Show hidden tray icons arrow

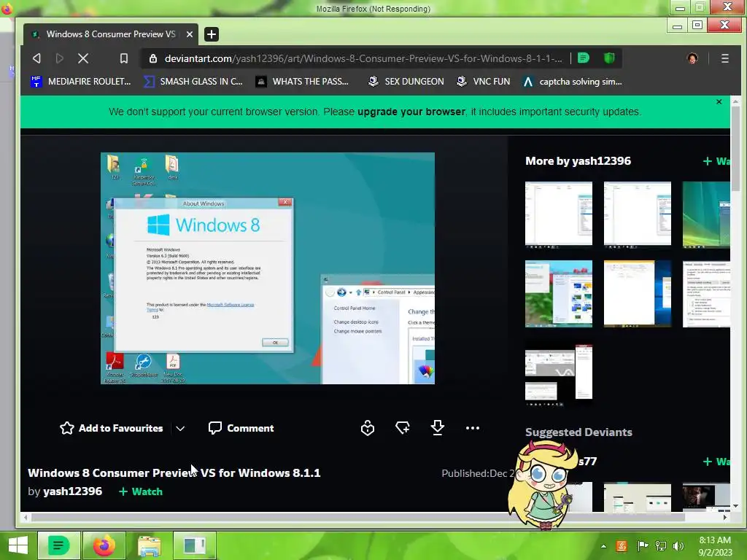[x=603, y=546]
